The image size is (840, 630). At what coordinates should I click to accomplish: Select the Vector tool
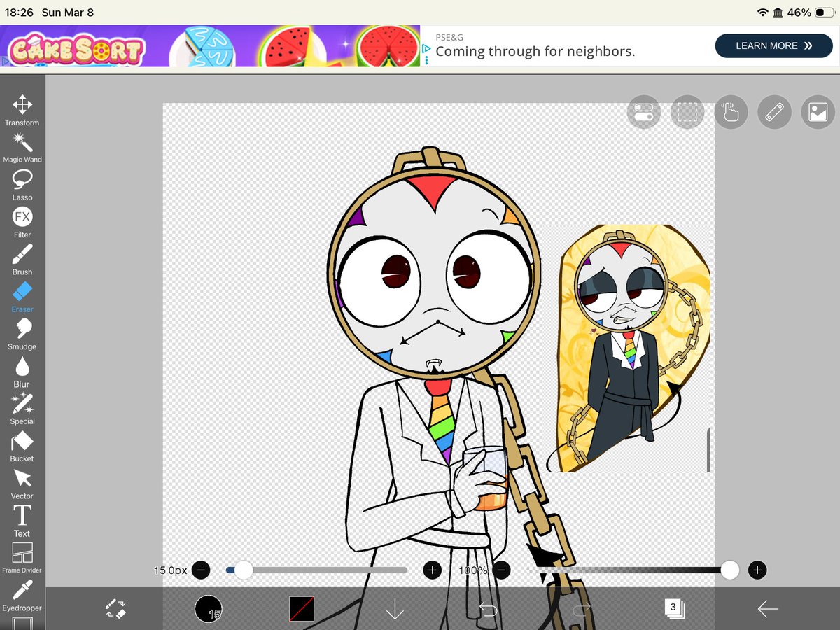coord(22,484)
